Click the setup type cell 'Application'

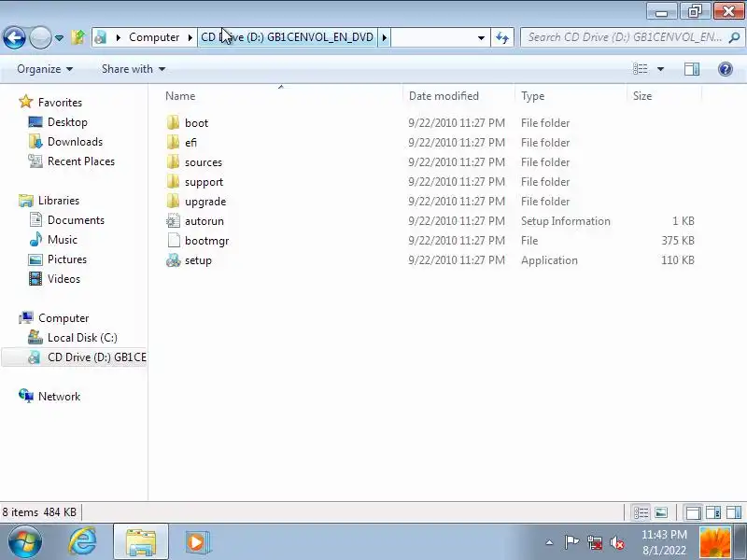coord(549,260)
